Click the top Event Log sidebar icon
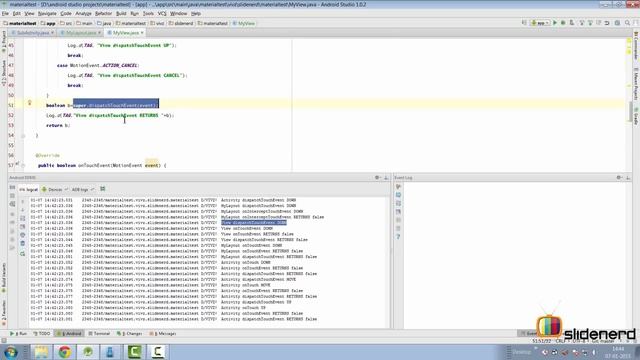The width and height of the screenshot is (640, 360). pos(398,187)
